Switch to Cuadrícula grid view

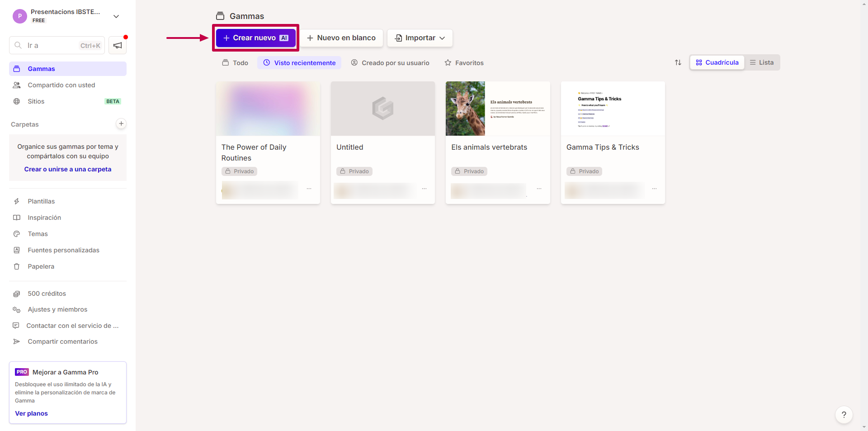[717, 62]
